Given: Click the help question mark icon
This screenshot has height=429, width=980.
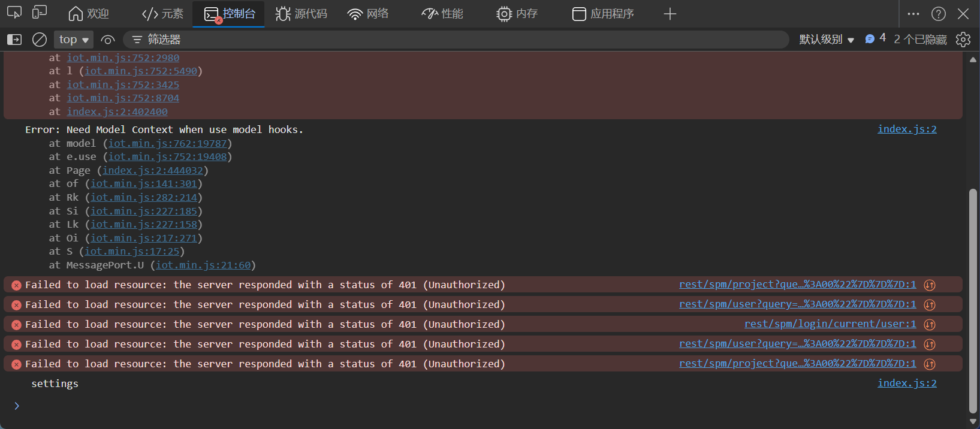Looking at the screenshot, I should click(x=939, y=14).
